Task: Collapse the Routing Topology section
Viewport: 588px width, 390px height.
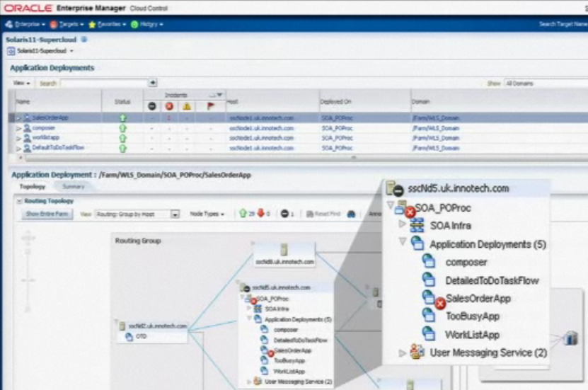Action: pyautogui.click(x=20, y=201)
